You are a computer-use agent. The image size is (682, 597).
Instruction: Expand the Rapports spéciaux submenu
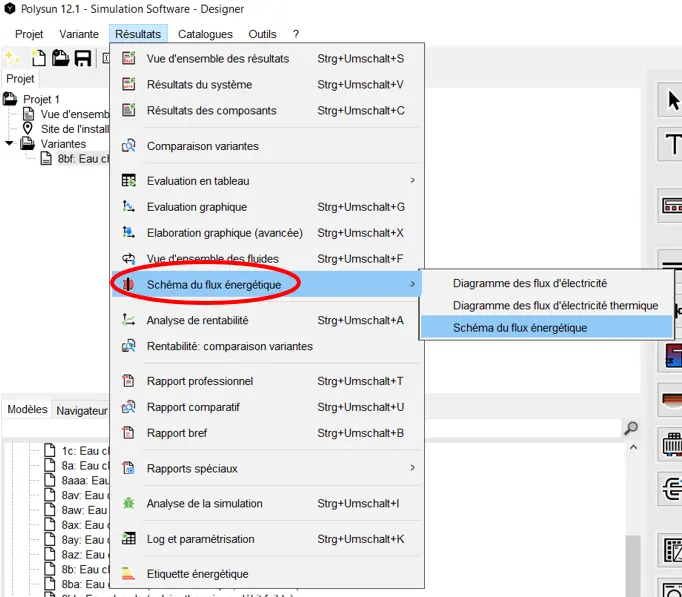tap(412, 468)
